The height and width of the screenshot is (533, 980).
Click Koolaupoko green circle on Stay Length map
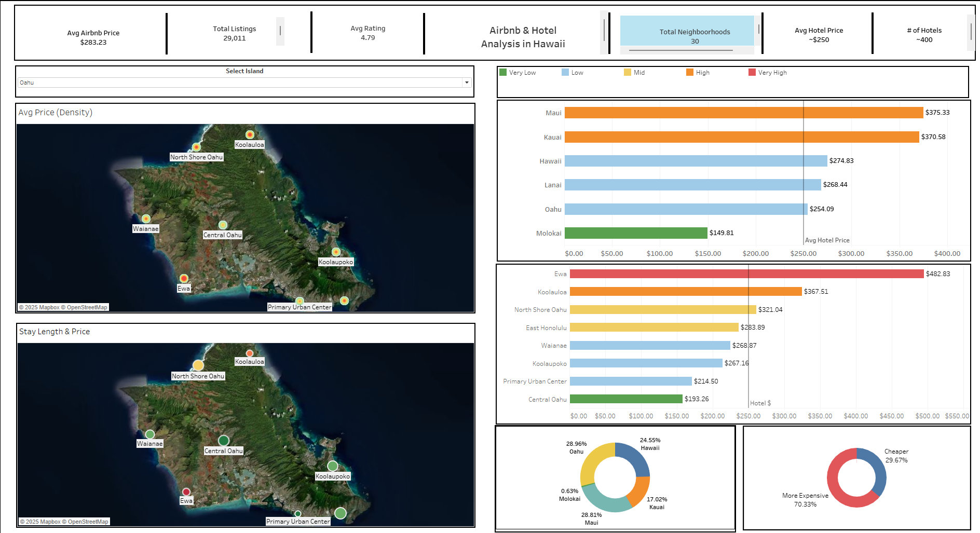(333, 466)
